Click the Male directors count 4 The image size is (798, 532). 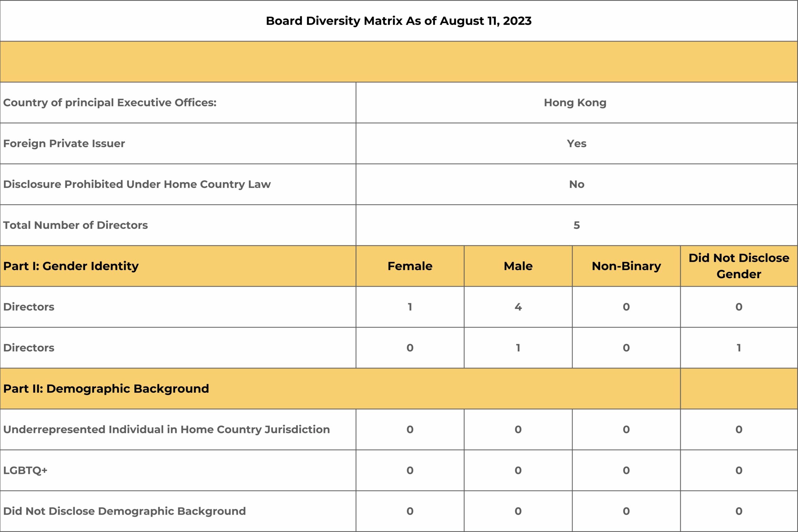tap(518, 307)
